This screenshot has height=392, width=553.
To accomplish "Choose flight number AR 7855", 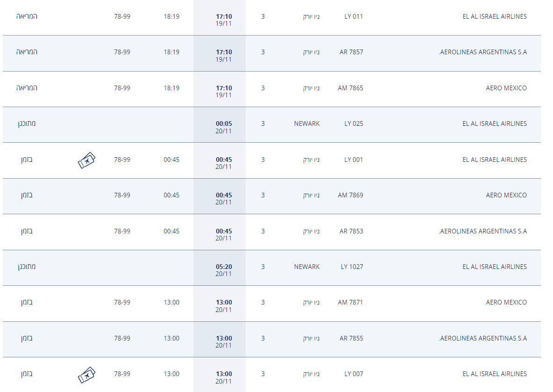I will tap(351, 338).
